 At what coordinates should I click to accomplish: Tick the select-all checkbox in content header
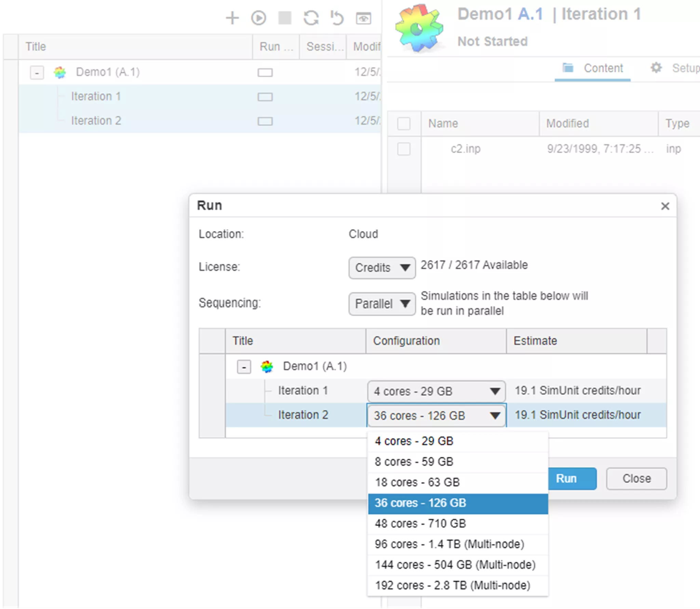click(x=404, y=123)
